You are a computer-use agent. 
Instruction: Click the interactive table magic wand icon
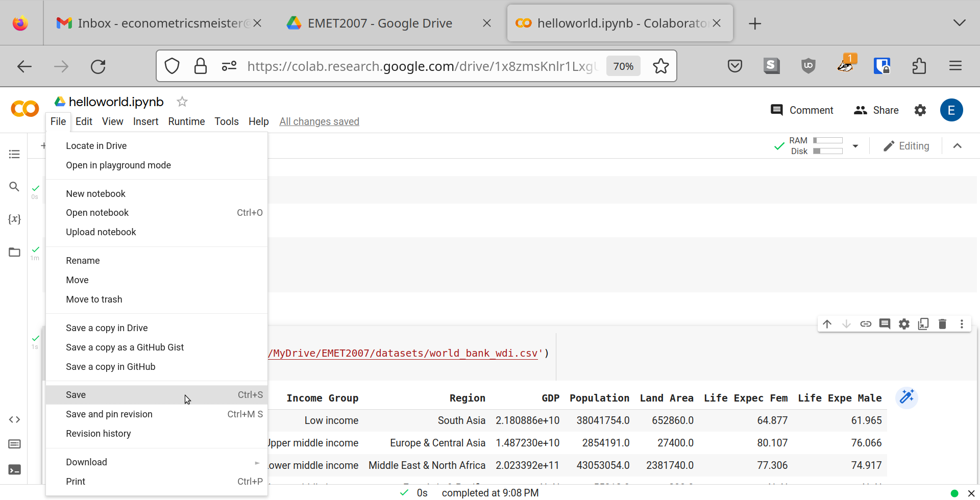907,397
